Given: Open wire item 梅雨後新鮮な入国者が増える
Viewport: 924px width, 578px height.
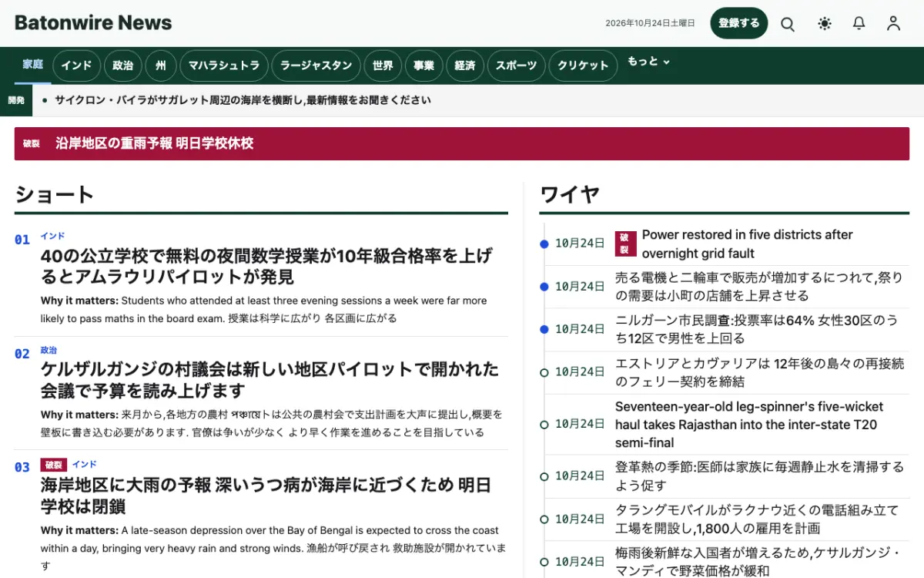Looking at the screenshot, I should [758, 562].
